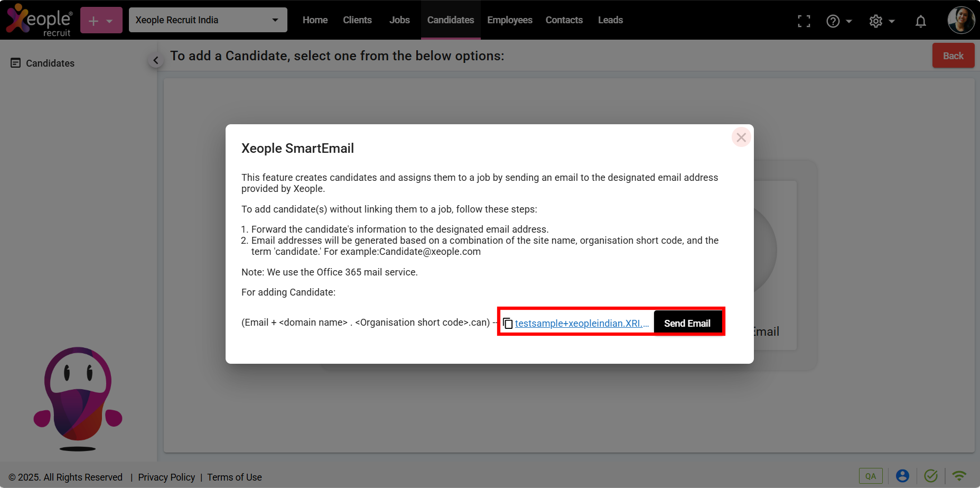Collapse the left sidebar with chevron
980x488 pixels.
(155, 60)
